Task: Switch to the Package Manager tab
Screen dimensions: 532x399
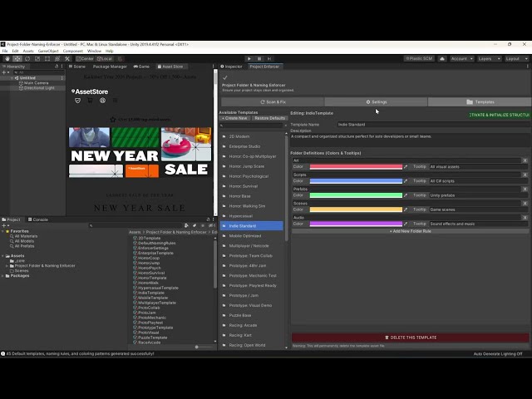Action: pos(110,66)
